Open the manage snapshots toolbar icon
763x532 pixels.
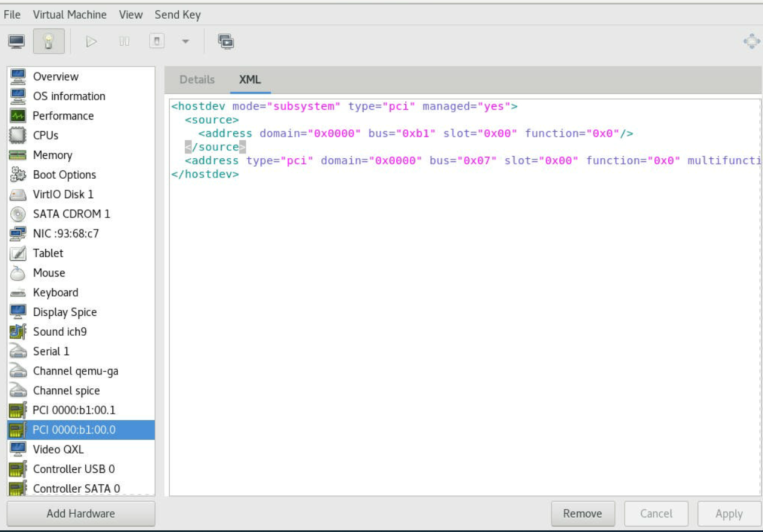click(226, 42)
